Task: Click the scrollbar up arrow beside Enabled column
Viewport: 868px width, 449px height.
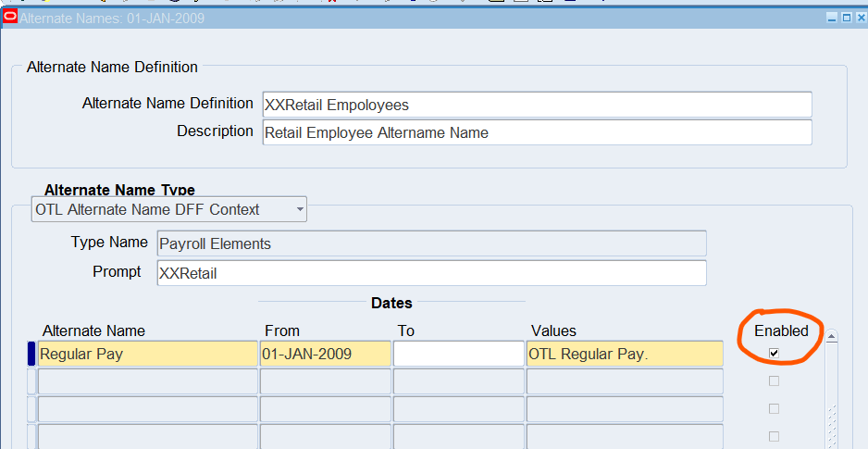Action: tap(831, 337)
